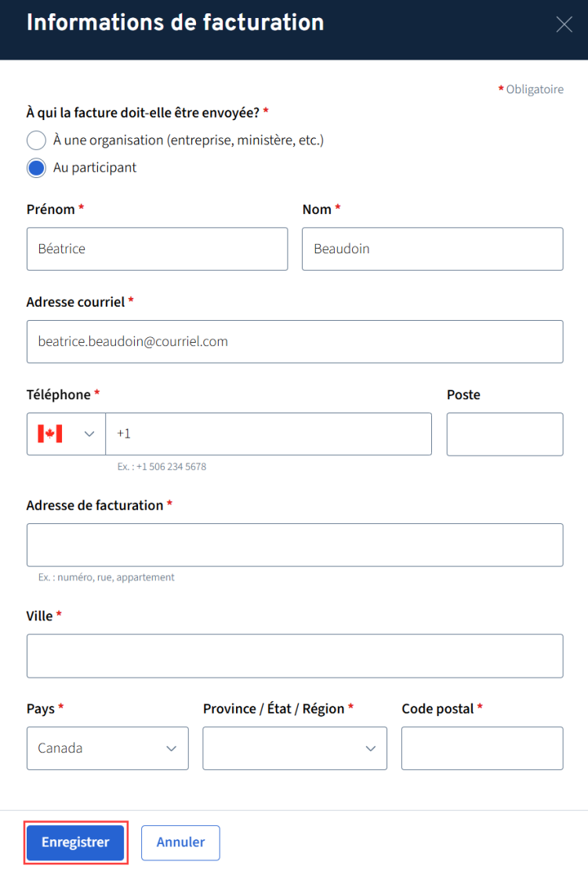
Task: Open the phone country code dropdown
Action: pos(67,434)
